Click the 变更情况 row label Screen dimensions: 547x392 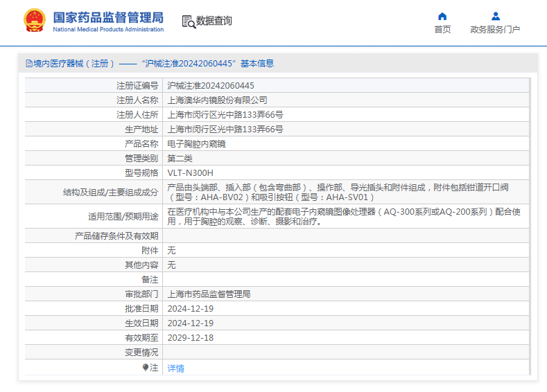tap(141, 353)
